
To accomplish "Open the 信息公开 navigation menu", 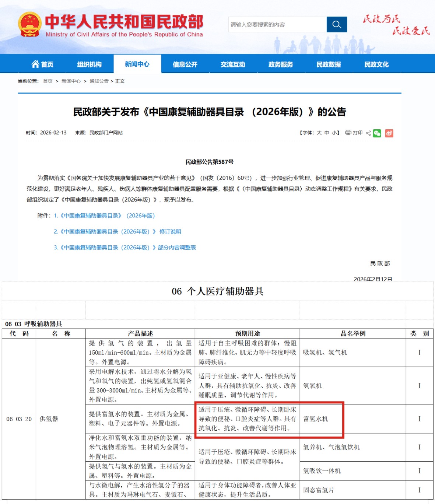I will click(x=185, y=64).
